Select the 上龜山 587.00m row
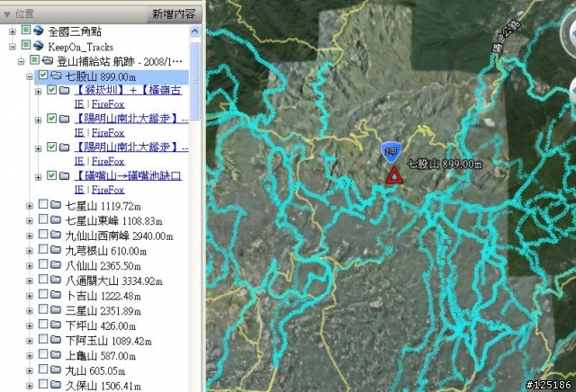 [x=100, y=356]
